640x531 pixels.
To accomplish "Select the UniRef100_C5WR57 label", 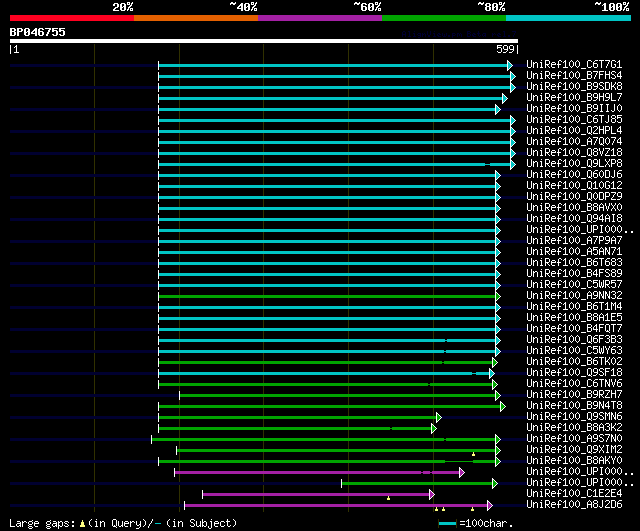I will coord(574,285).
